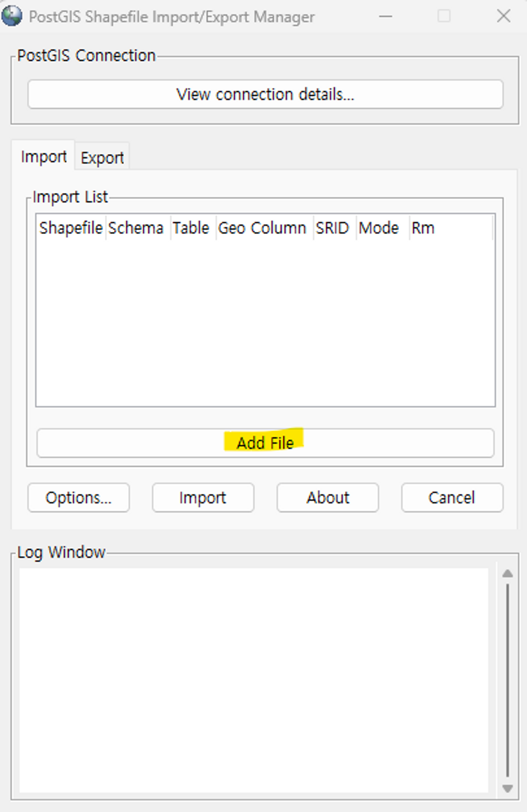Open the Options dialog

pos(79,497)
